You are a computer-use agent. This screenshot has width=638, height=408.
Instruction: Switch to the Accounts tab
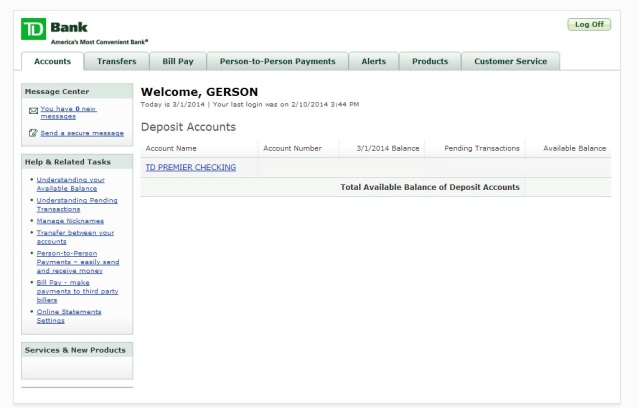52,61
